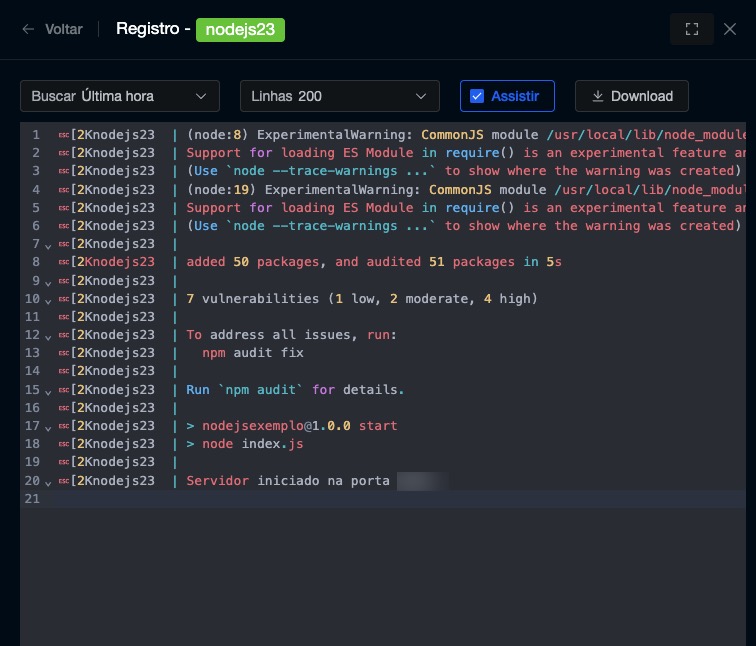Click the 'Run `npm audit` for details.' line

point(295,390)
